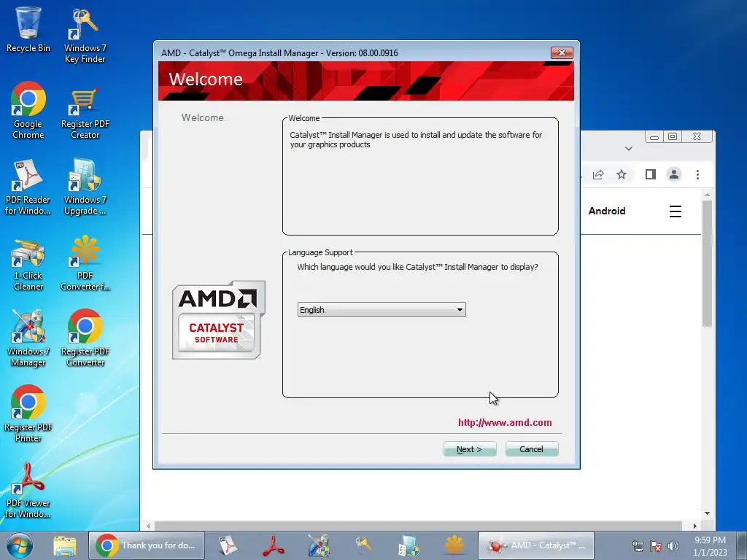
Task: Click Chrome scrollbar down arrow
Action: click(x=707, y=513)
